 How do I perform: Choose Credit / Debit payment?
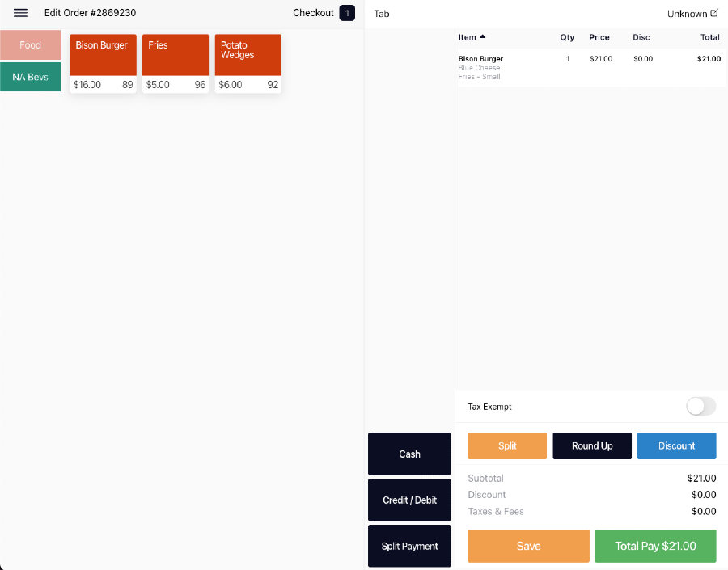click(409, 500)
